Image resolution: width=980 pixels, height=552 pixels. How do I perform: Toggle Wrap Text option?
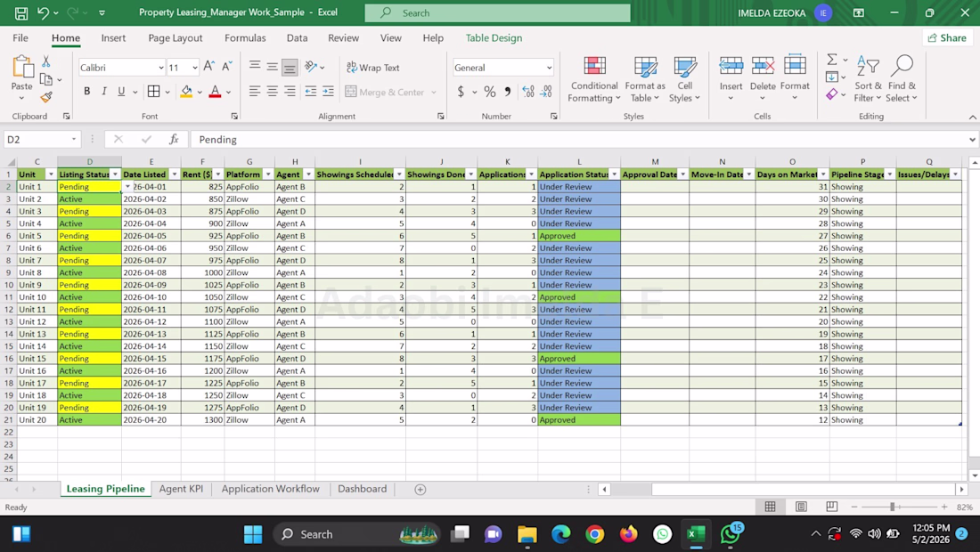(x=373, y=68)
